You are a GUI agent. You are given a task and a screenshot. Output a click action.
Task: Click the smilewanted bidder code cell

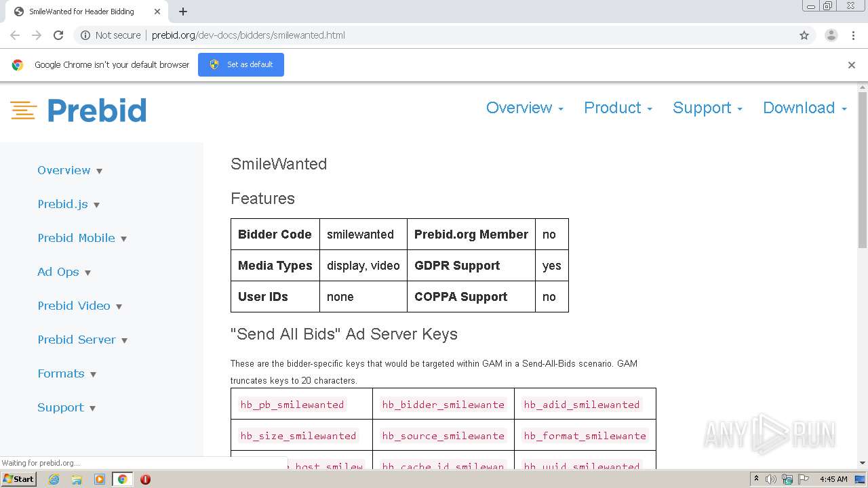pyautogui.click(x=363, y=235)
